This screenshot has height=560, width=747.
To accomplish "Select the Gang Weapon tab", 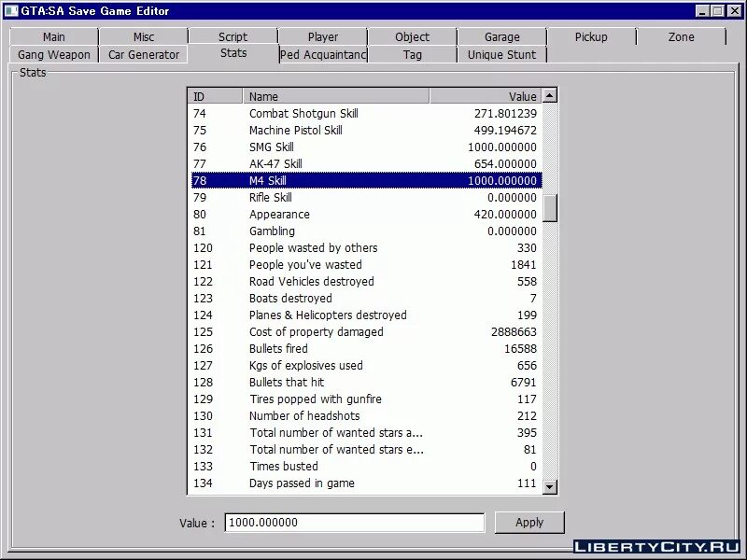I will (53, 55).
